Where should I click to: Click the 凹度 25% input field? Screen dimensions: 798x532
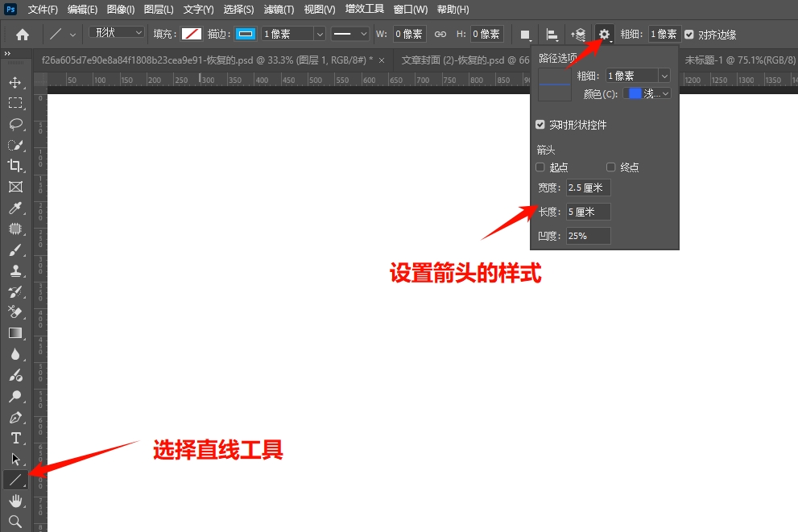[x=588, y=235]
